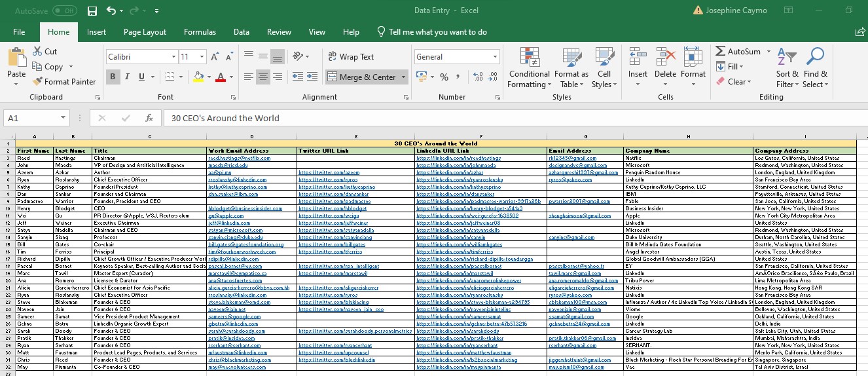Click the yellow Fill Color bucket

198,77
